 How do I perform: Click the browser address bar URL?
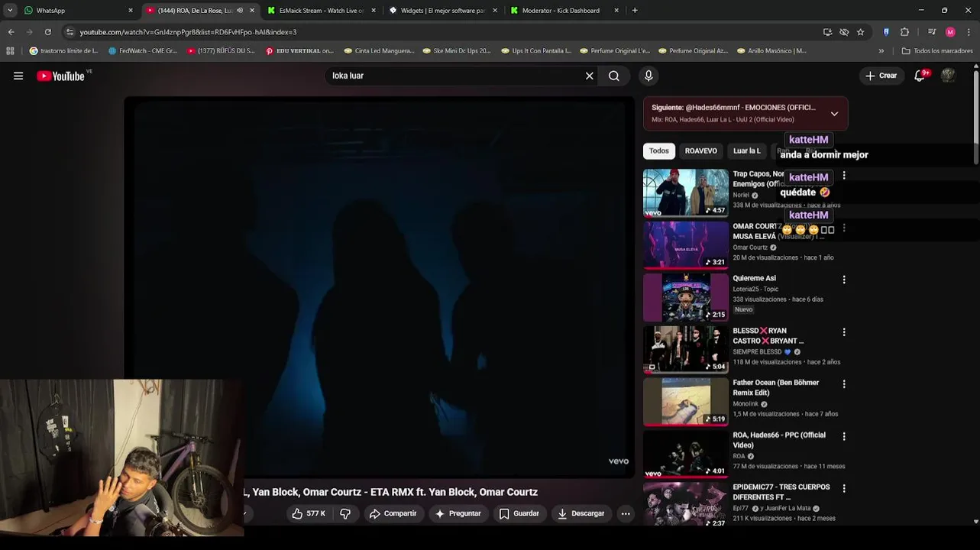[188, 32]
